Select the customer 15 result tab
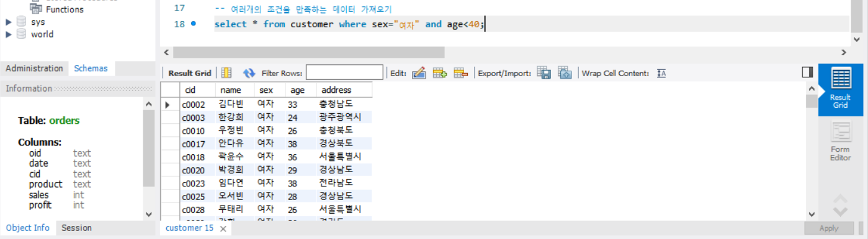The width and height of the screenshot is (868, 239). pos(189,228)
